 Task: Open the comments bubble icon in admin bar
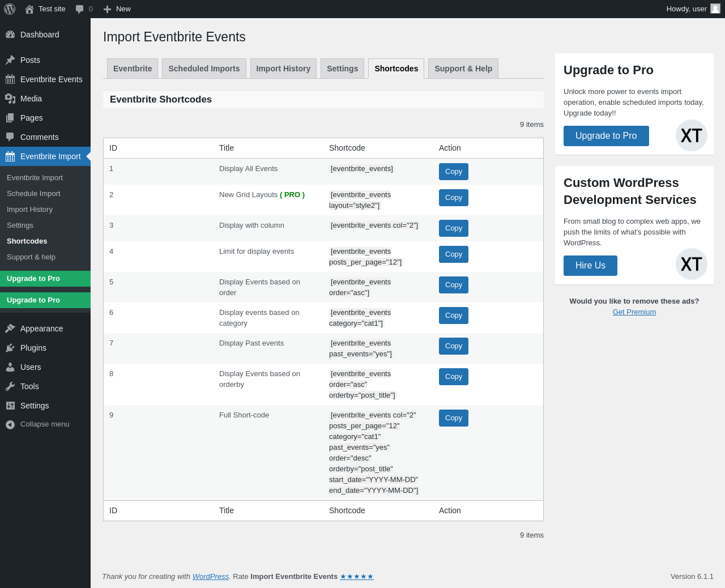coord(80,9)
